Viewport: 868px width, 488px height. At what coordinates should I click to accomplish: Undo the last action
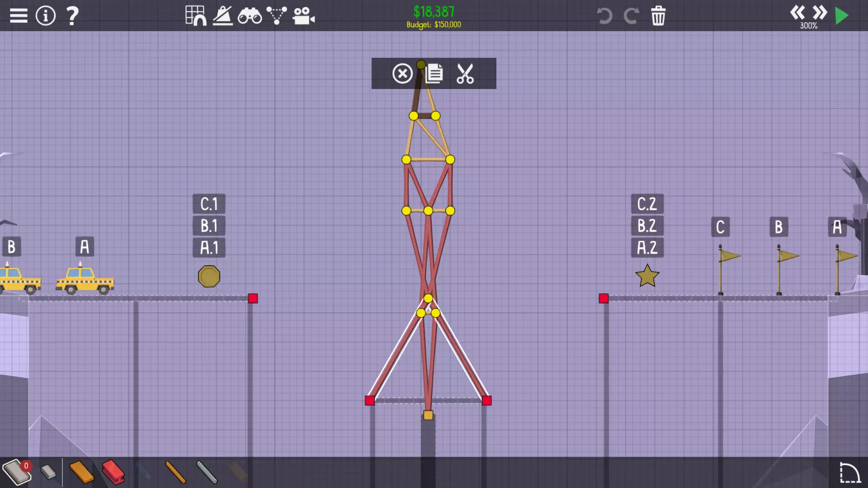point(604,16)
